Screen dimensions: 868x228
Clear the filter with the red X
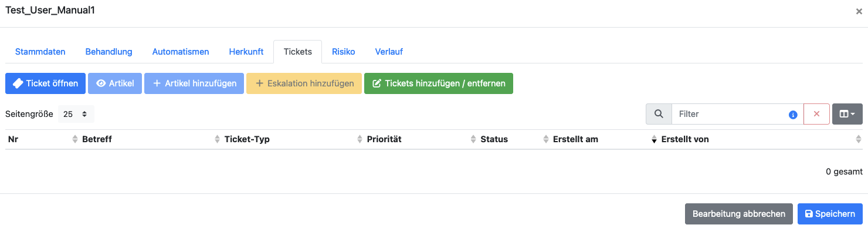click(x=816, y=114)
